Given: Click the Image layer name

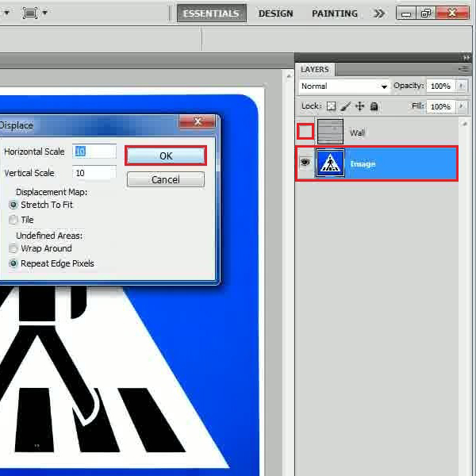Looking at the screenshot, I should click(363, 164).
